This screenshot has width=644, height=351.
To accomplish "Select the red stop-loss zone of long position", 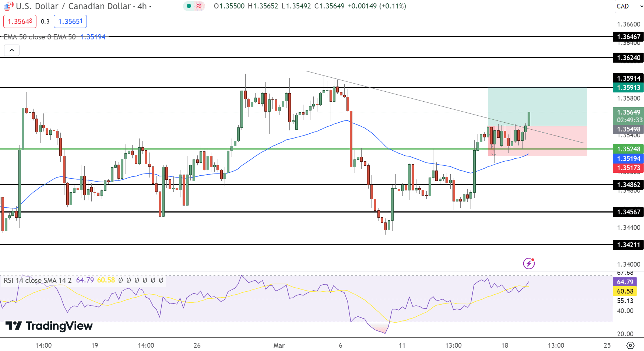I will pos(537,141).
